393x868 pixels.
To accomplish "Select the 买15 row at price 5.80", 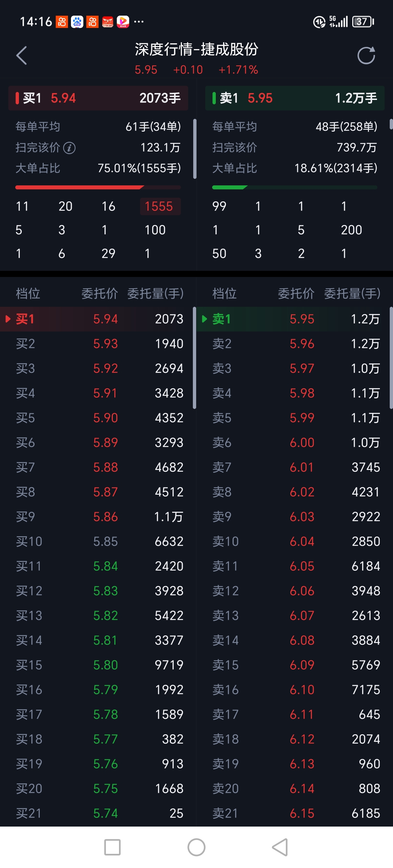I will [x=98, y=665].
